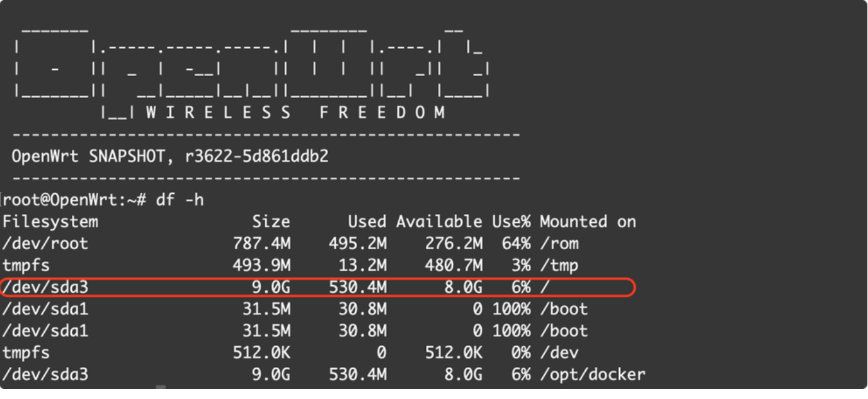Select the 480.7M available value
Image resolution: width=868 pixels, height=399 pixels.
click(454, 266)
